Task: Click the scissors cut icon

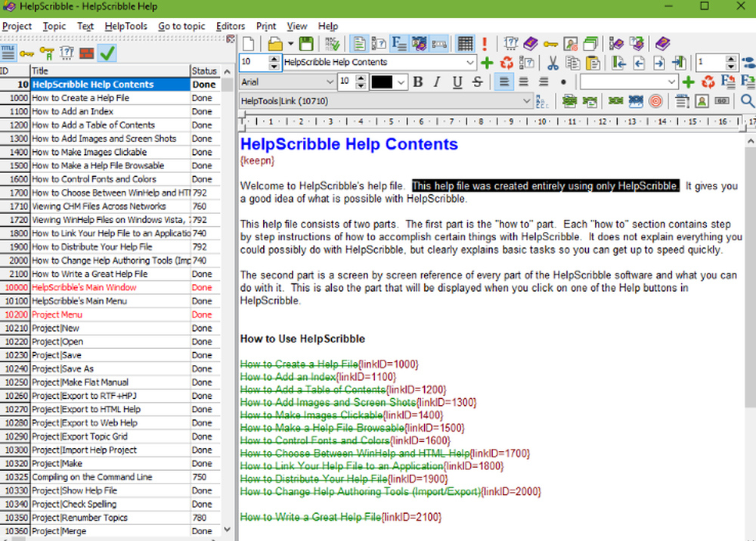Action: tap(553, 63)
